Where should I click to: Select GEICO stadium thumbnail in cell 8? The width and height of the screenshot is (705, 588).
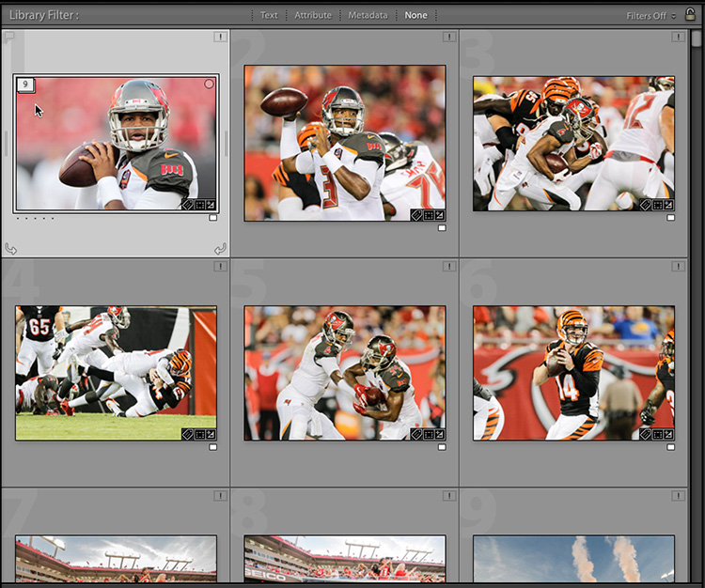pyautogui.click(x=345, y=559)
